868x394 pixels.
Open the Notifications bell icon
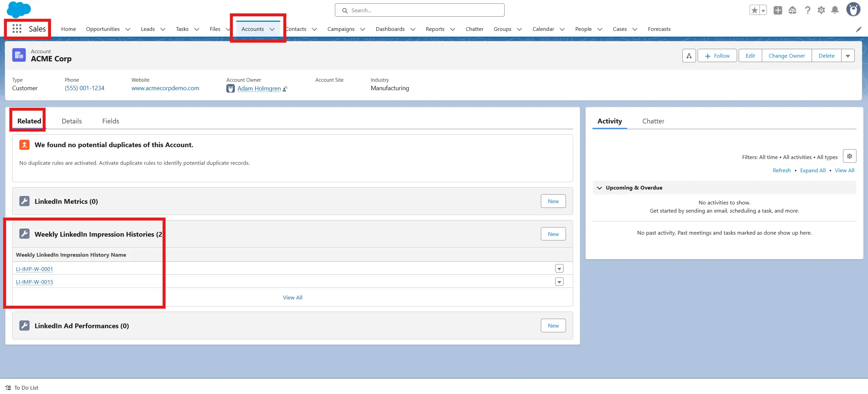(835, 10)
